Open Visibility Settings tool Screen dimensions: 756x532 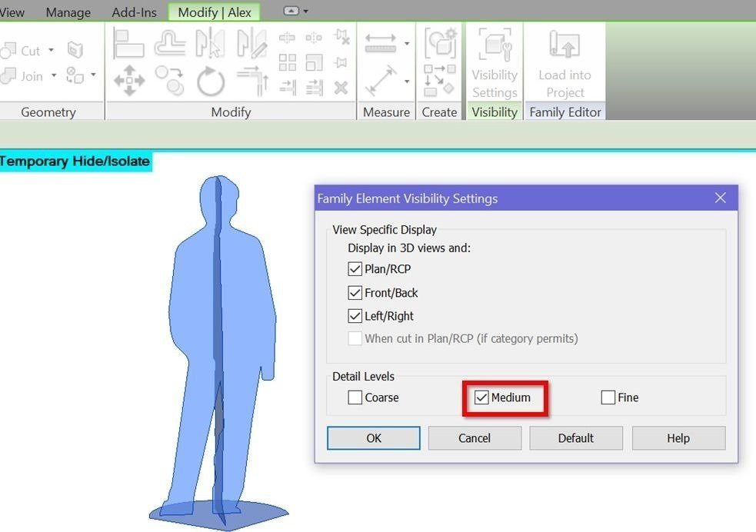tap(495, 63)
